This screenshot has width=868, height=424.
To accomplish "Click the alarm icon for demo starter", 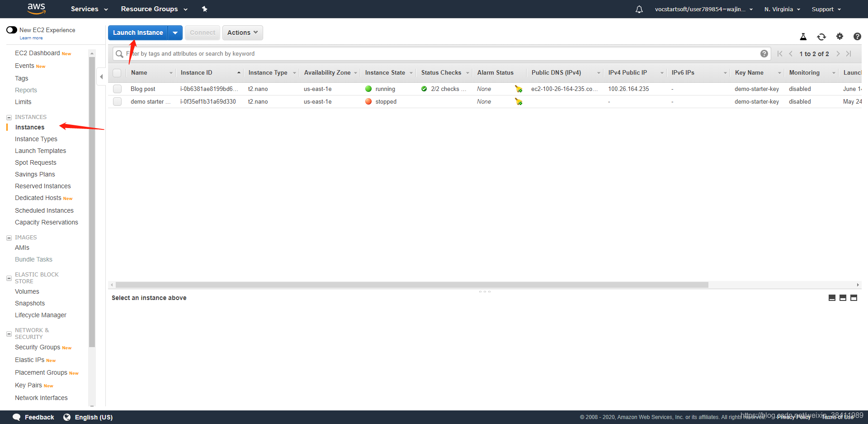I will (x=519, y=102).
